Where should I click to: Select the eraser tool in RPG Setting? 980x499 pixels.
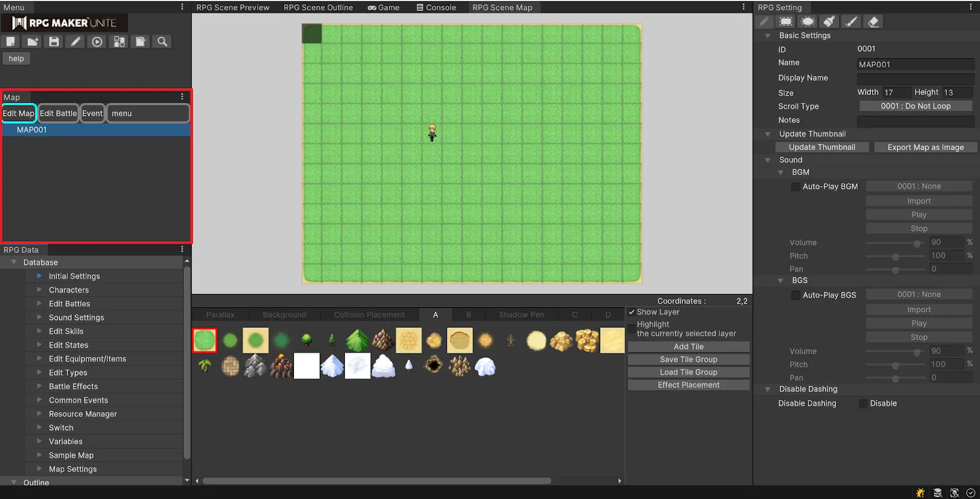coord(873,22)
